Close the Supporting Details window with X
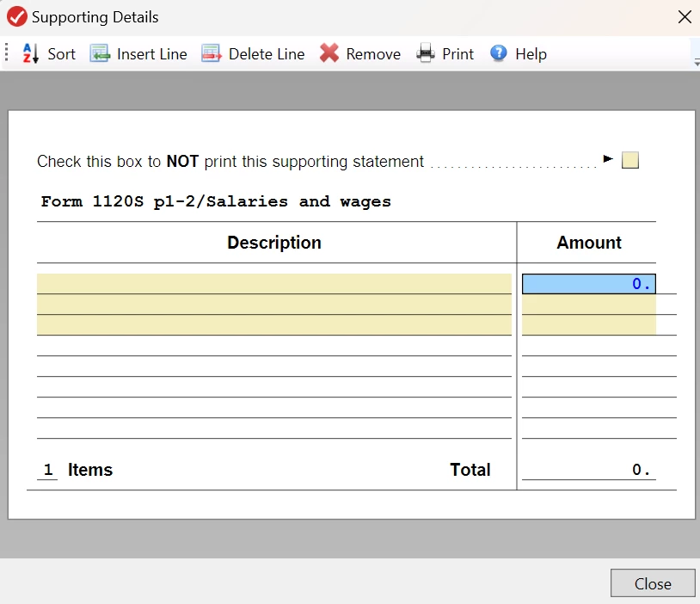Viewport: 700px width, 604px height. point(685,17)
